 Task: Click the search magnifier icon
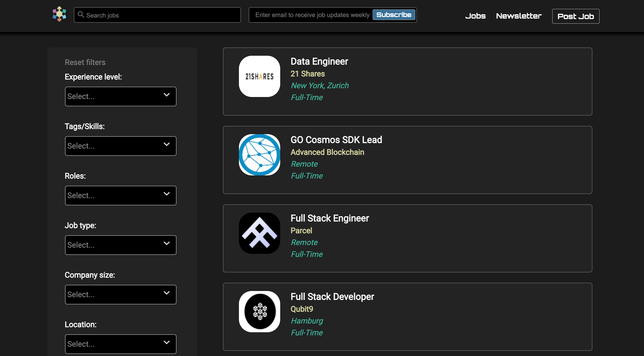click(x=81, y=14)
